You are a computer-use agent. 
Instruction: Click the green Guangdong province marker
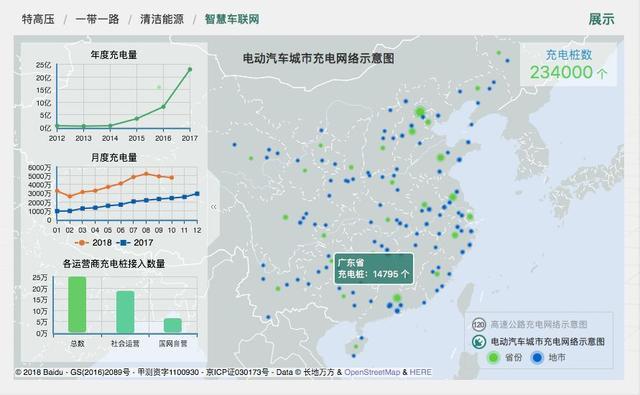[x=397, y=298]
